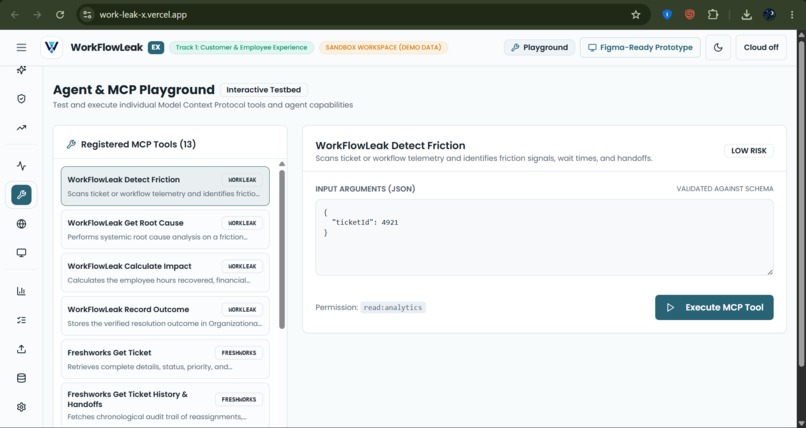
Task: Open the trending arrow sidebar icon
Action: (21, 127)
